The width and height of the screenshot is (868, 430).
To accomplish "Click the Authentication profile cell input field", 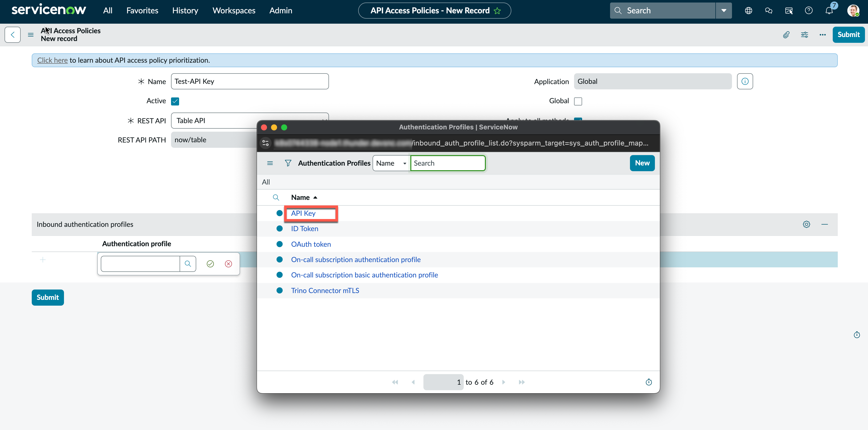I will coord(140,264).
